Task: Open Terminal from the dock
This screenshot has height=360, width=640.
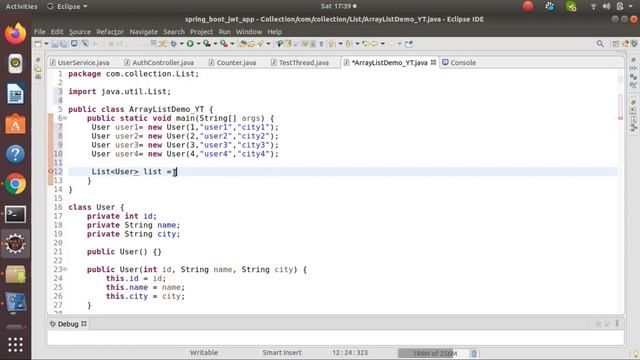Action: pyautogui.click(x=16, y=214)
